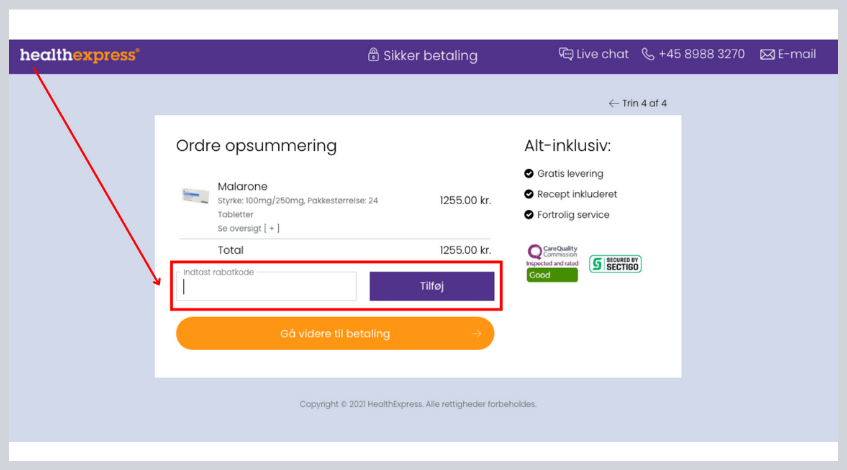The width and height of the screenshot is (847, 470).
Task: Click the phone handset icon
Action: tap(648, 54)
